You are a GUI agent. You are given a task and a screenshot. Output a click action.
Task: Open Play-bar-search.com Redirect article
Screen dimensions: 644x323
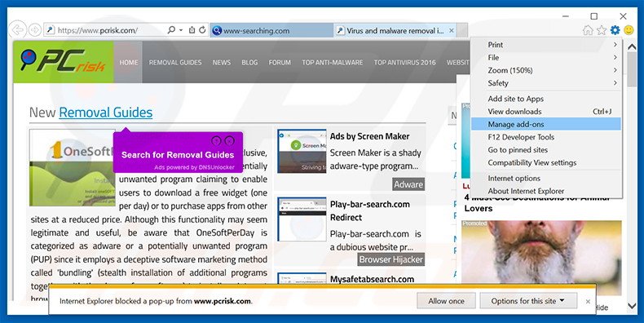pyautogui.click(x=369, y=210)
